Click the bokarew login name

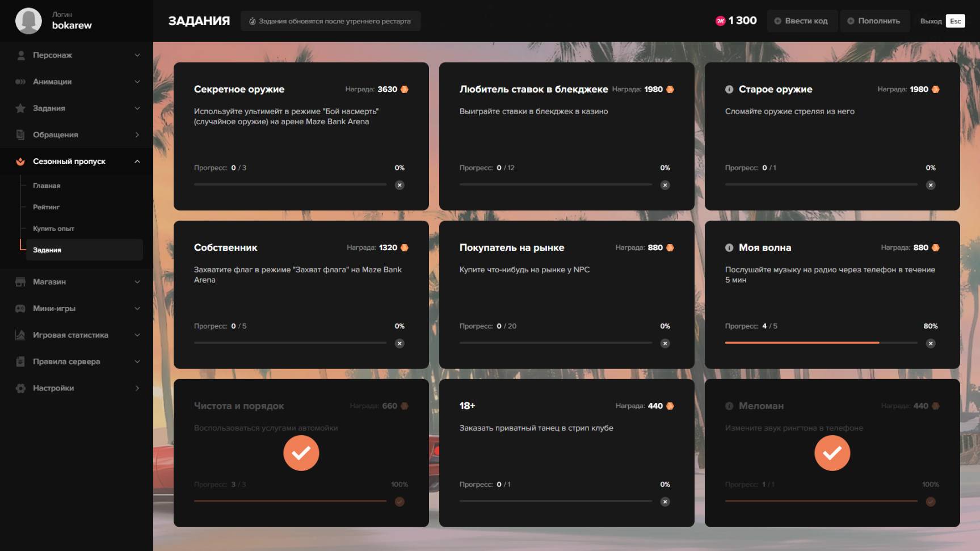(71, 26)
